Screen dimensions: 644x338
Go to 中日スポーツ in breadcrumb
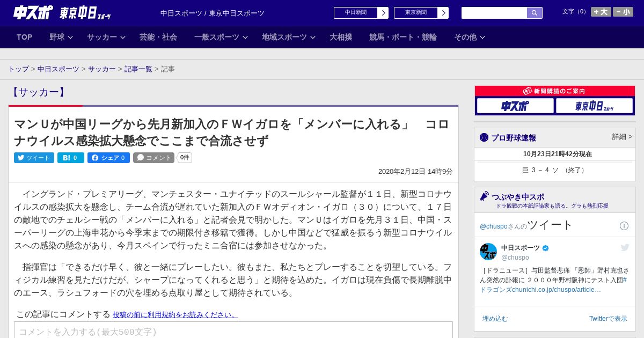58,69
